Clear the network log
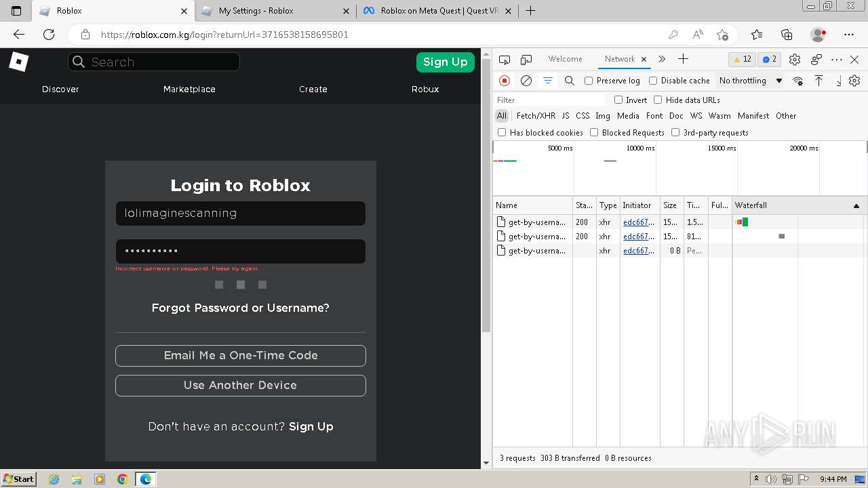This screenshot has width=868, height=488. [x=526, y=81]
